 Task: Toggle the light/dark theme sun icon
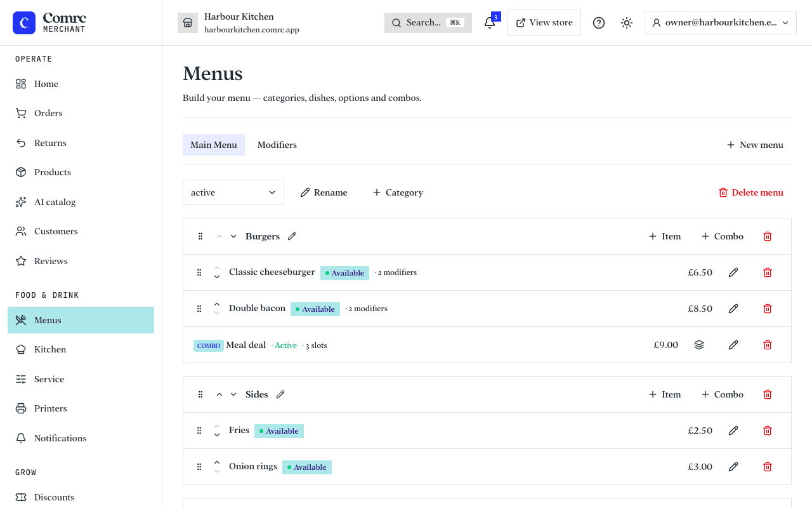[x=627, y=23]
